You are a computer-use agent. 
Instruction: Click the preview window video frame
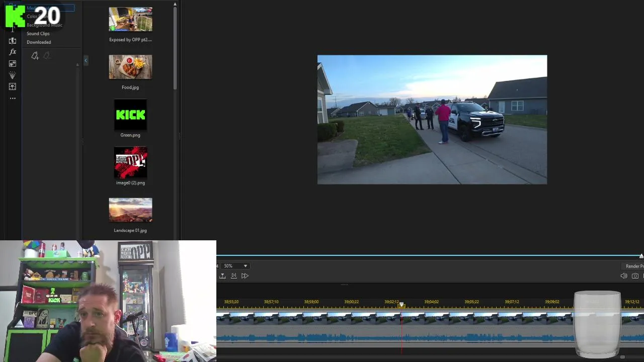tap(432, 120)
